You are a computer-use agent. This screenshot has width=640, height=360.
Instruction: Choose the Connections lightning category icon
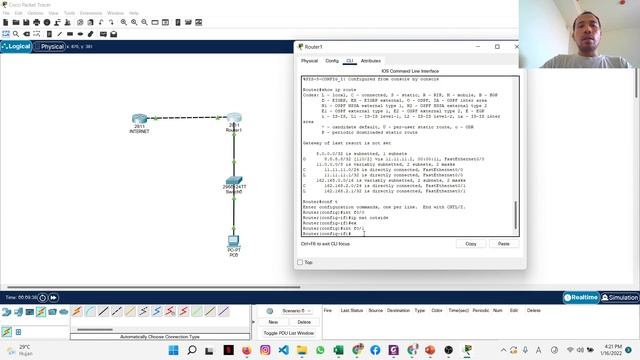[x=41, y=312]
